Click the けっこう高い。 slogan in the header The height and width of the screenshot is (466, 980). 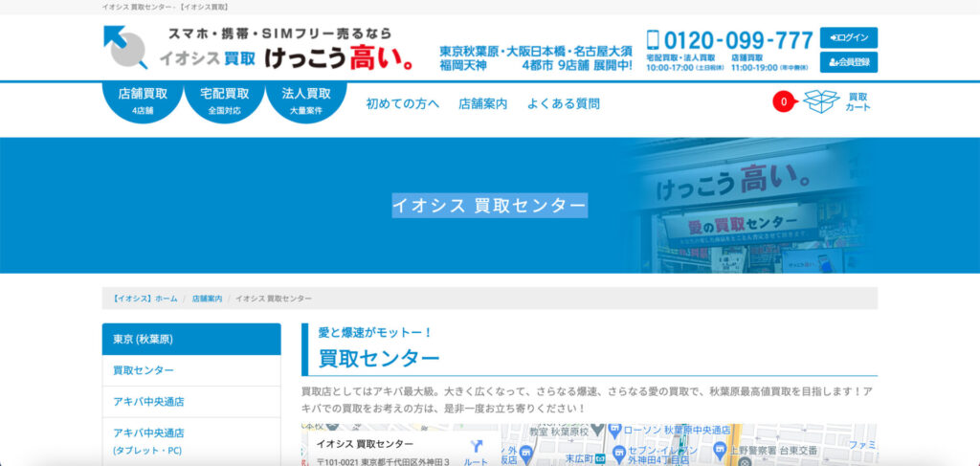(x=338, y=57)
